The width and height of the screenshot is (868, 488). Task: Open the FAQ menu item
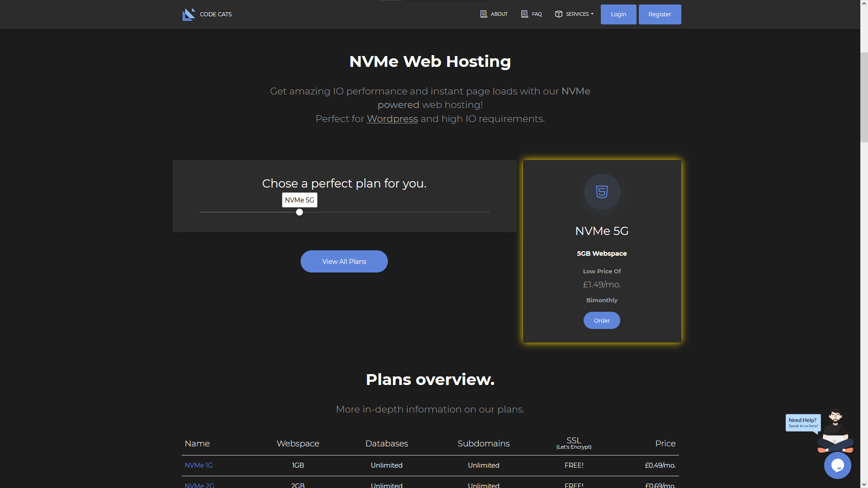coord(531,14)
